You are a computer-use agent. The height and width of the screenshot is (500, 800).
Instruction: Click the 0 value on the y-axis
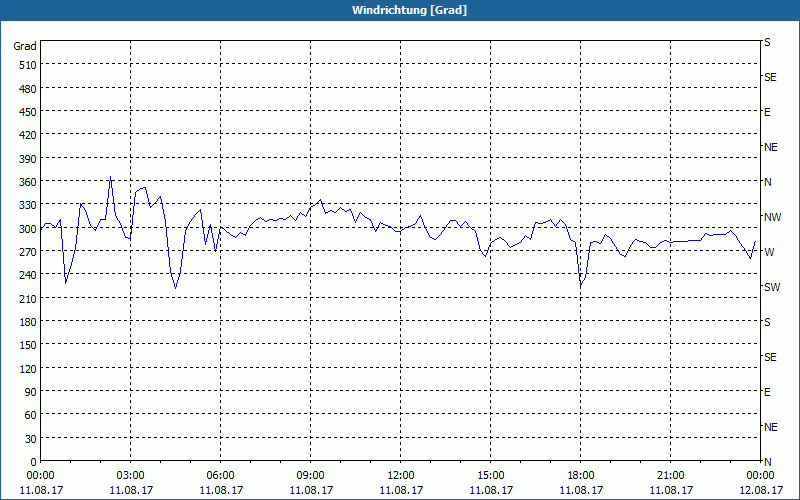pyautogui.click(x=34, y=462)
